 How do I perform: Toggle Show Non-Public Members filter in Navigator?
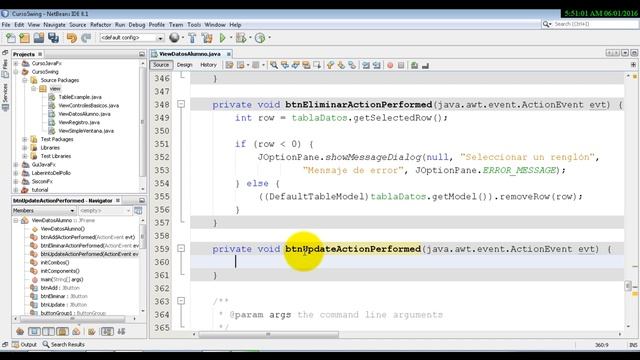(62, 331)
